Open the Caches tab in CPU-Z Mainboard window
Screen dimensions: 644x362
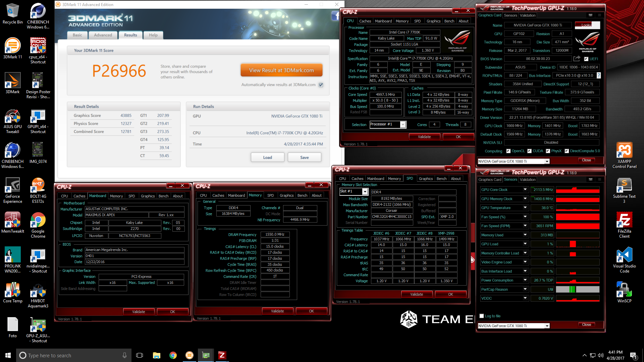pos(79,196)
